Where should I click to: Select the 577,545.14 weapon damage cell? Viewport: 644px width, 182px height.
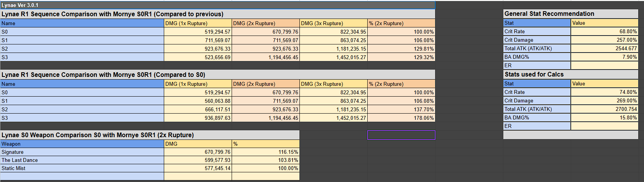[x=198, y=168]
